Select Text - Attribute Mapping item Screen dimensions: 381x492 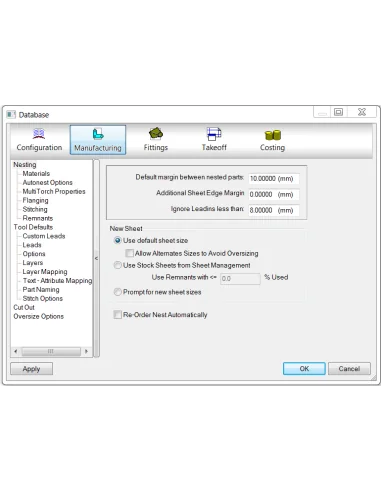pyautogui.click(x=57, y=281)
